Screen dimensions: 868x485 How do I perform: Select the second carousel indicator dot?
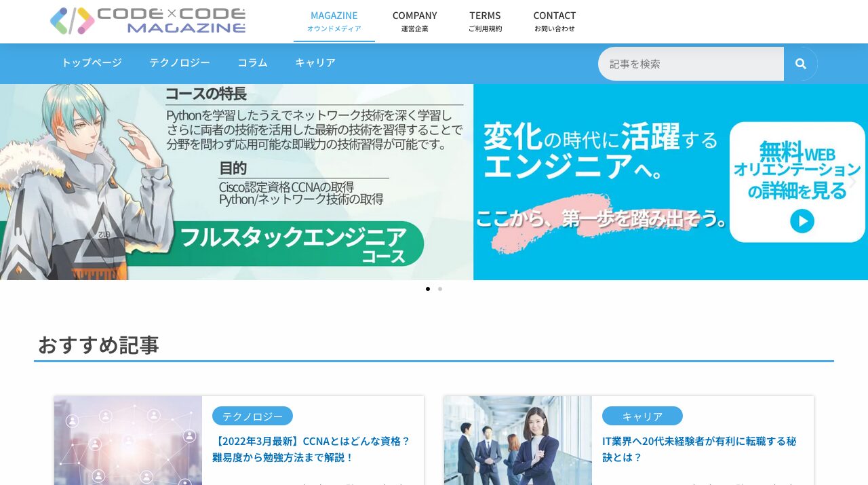point(440,288)
